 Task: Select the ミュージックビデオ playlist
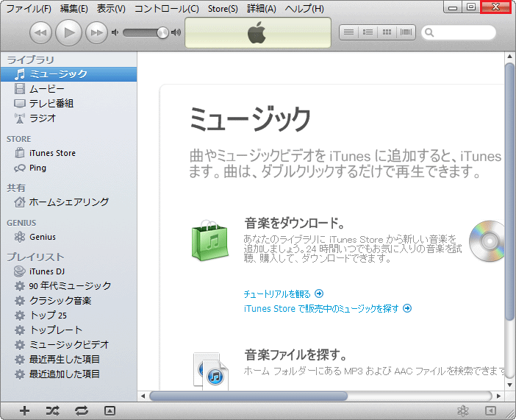click(x=68, y=344)
